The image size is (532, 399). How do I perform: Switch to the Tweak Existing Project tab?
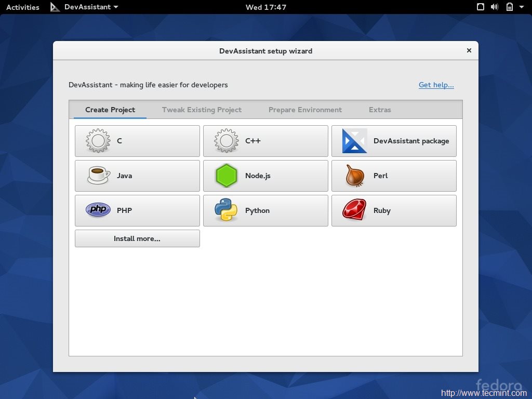pyautogui.click(x=202, y=110)
